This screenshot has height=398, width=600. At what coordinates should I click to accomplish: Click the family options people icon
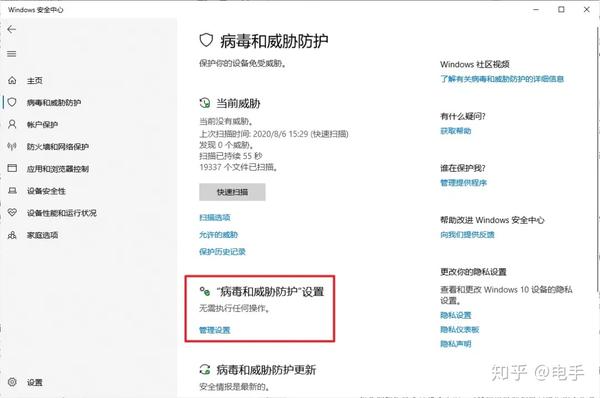(x=12, y=235)
